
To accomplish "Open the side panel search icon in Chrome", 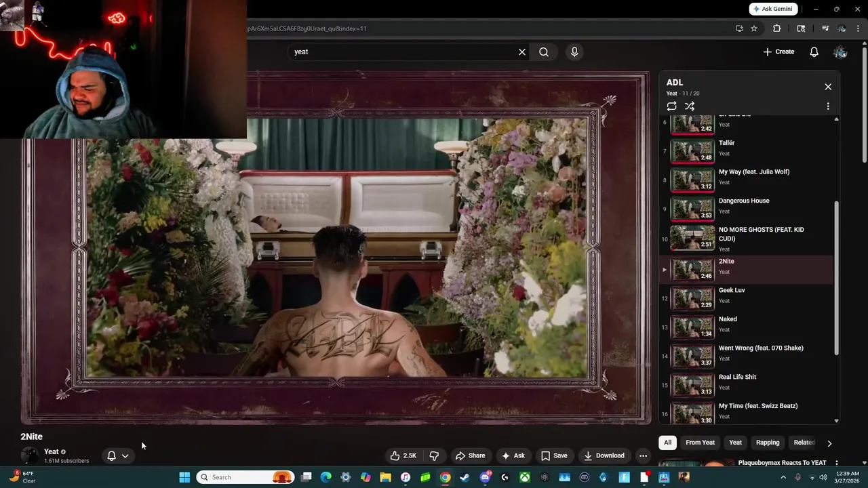I will click(801, 28).
